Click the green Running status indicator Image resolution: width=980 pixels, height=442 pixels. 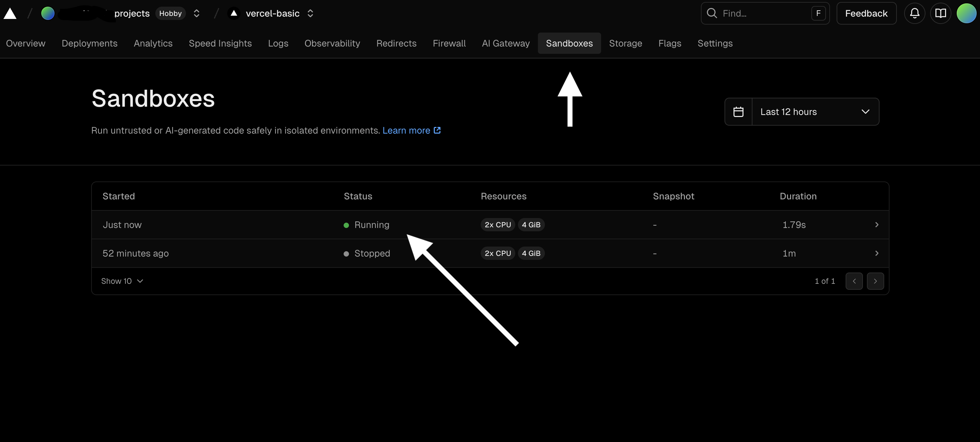[346, 225]
